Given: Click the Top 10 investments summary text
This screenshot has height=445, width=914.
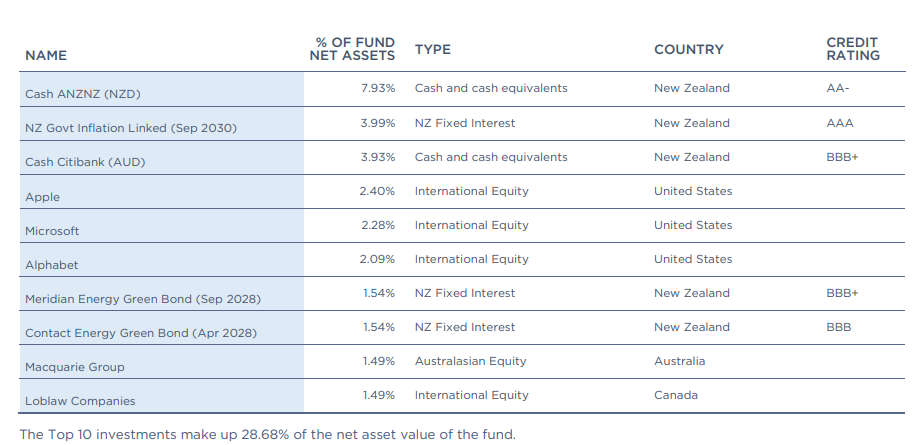Looking at the screenshot, I should pos(269,434).
